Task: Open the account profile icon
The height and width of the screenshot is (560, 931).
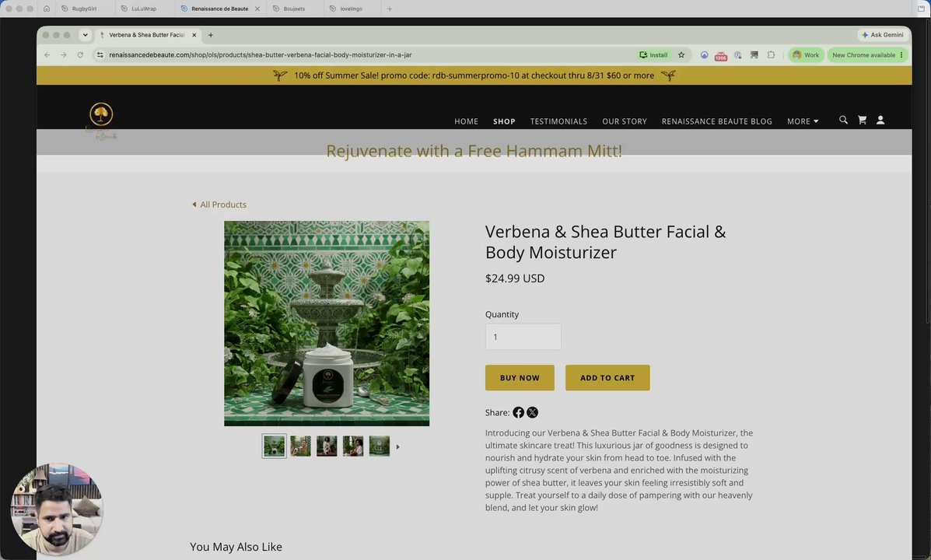Action: (880, 120)
